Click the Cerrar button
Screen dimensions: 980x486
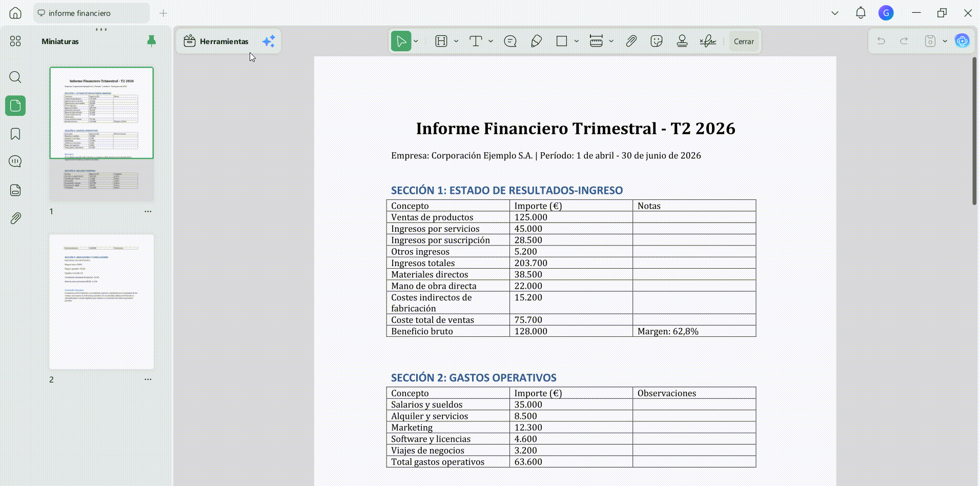pyautogui.click(x=744, y=42)
